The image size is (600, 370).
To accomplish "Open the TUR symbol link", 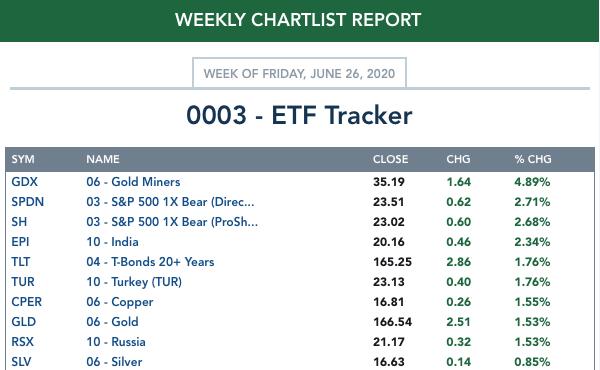I will pyautogui.click(x=23, y=282).
